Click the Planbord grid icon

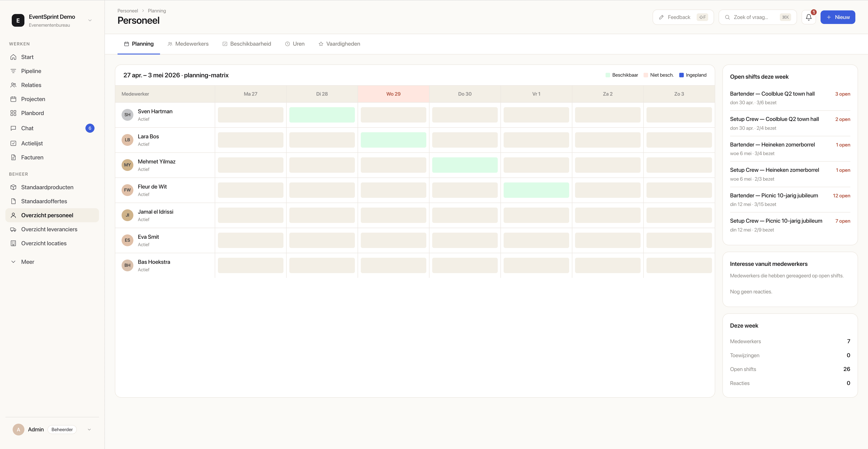click(x=14, y=113)
